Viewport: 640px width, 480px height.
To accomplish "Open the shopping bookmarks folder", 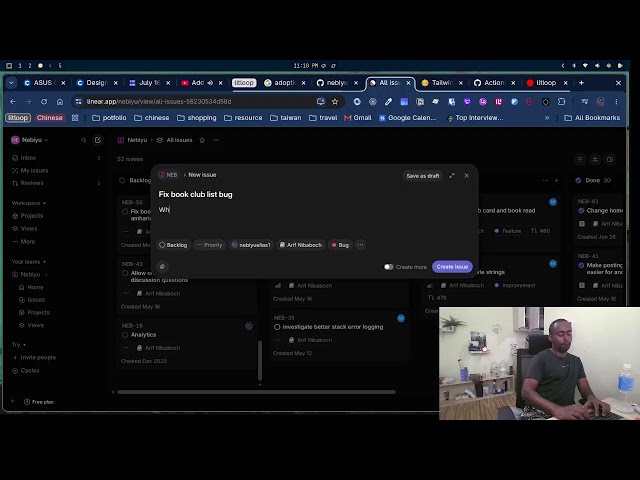I will 197,118.
